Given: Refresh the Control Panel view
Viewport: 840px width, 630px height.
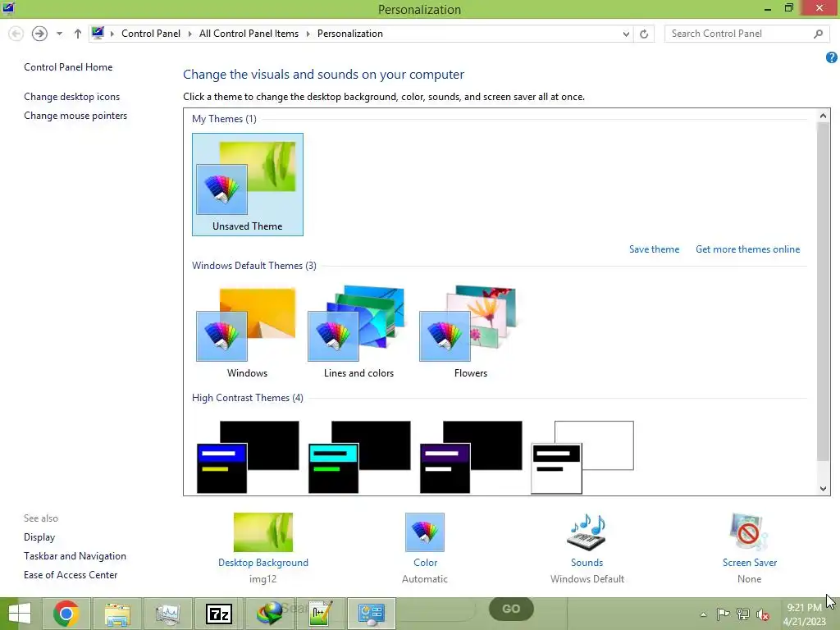Looking at the screenshot, I should pos(644,34).
